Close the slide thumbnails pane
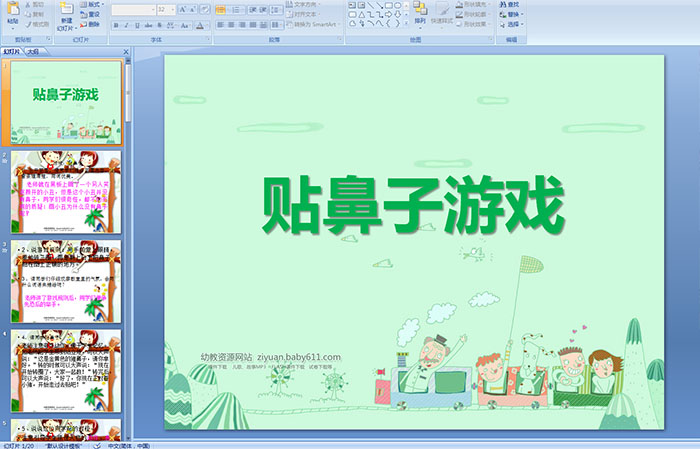 [x=126, y=52]
